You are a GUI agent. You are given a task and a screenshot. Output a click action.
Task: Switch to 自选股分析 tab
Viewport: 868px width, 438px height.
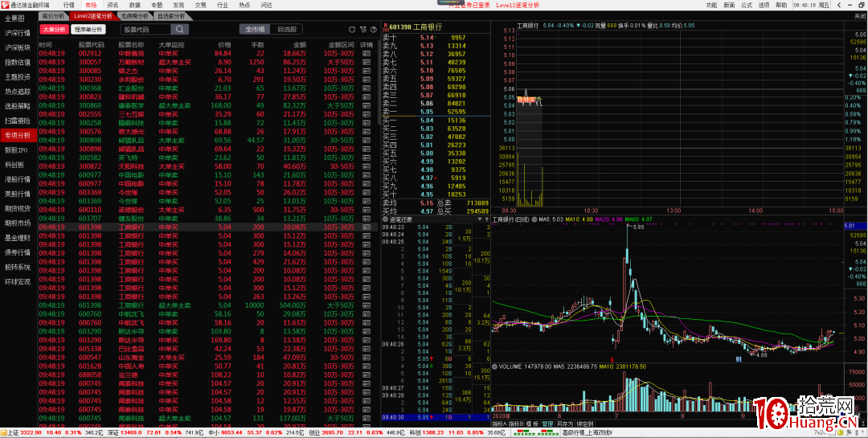pyautogui.click(x=170, y=16)
